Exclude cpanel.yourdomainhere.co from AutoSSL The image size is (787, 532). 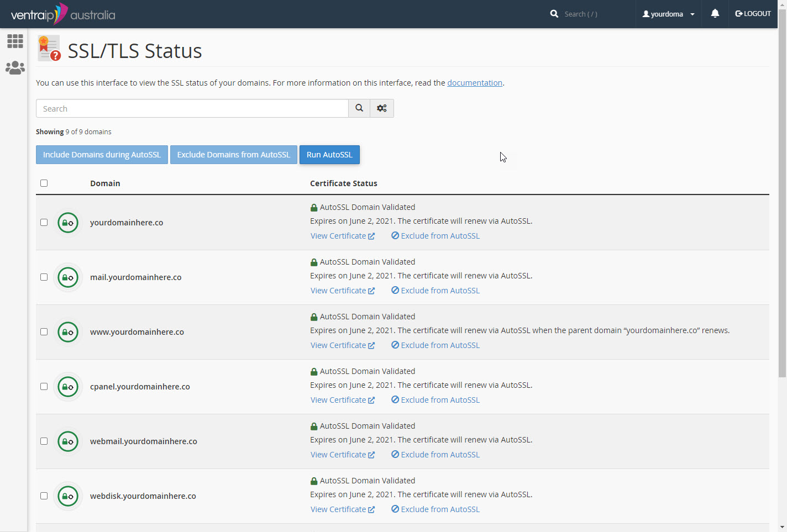[436, 400]
